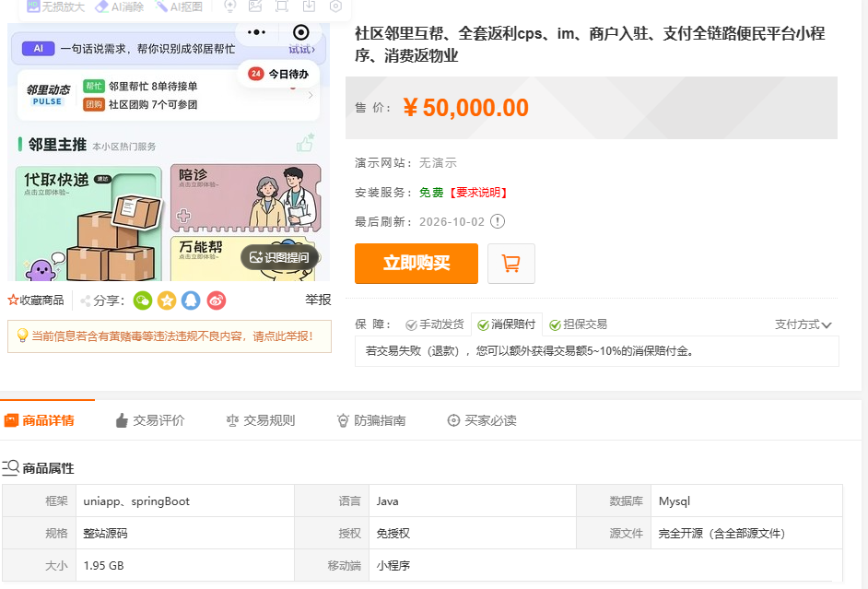Switch to the 防骗指南 tab

point(371,420)
